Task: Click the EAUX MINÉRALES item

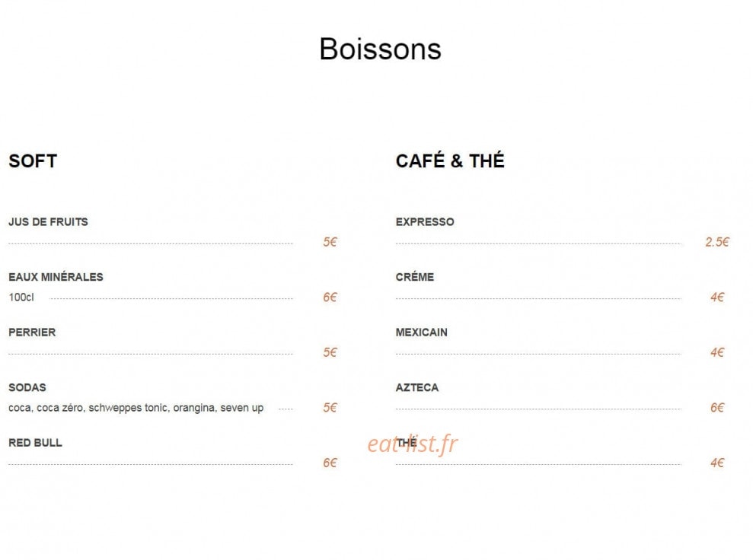Action: click(x=56, y=276)
